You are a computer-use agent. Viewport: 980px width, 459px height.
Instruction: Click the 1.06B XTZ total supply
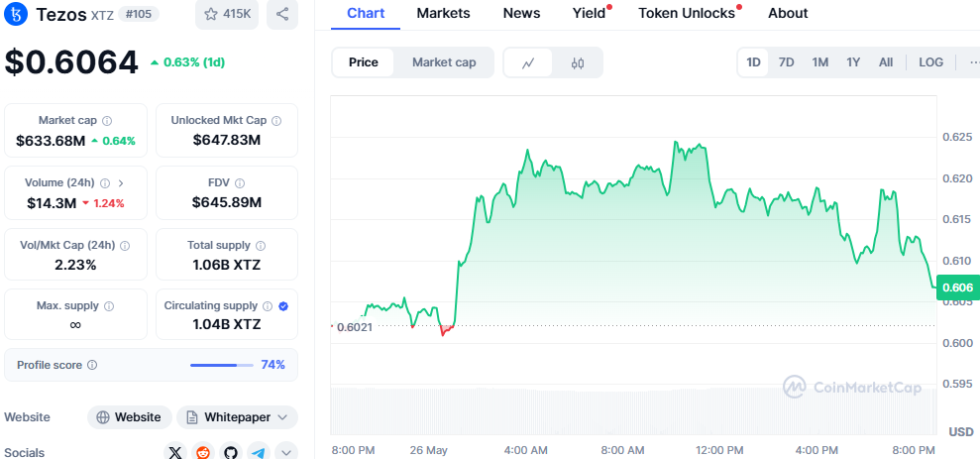(227, 265)
